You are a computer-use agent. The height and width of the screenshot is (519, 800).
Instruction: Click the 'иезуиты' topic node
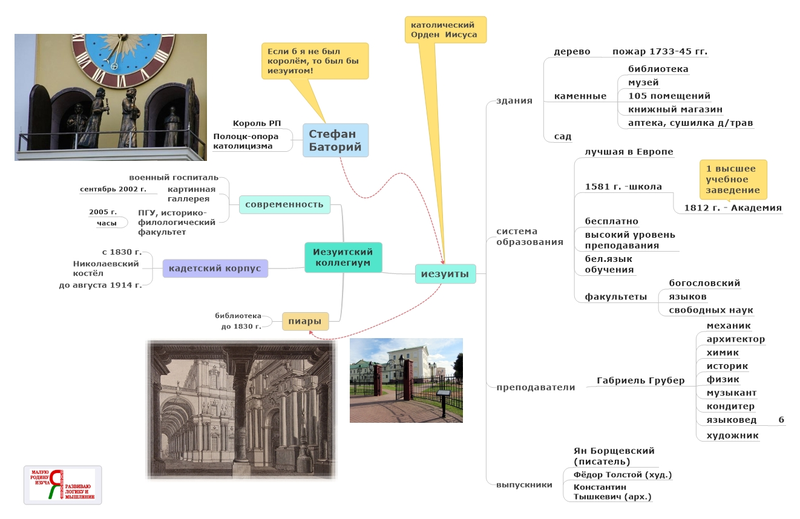tap(445, 274)
